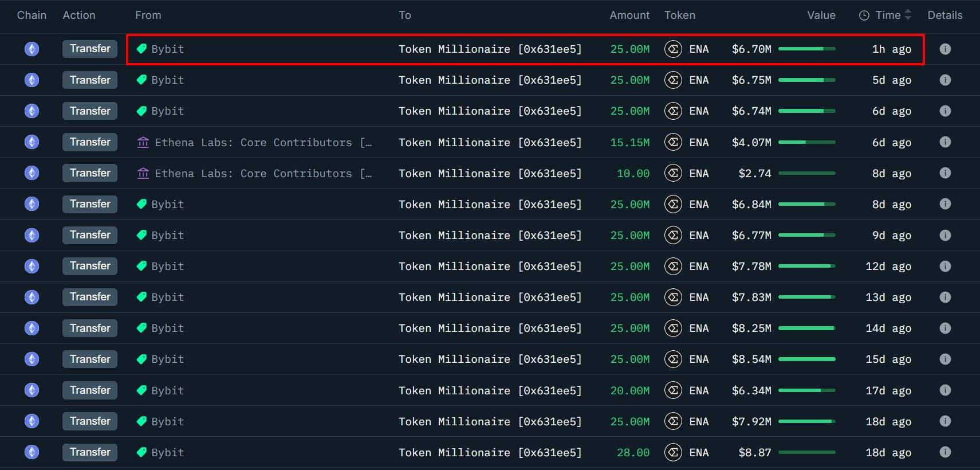Click the Ethereum chain icon in the 5d ago row
Viewport: 980px width, 470px height.
pos(32,80)
